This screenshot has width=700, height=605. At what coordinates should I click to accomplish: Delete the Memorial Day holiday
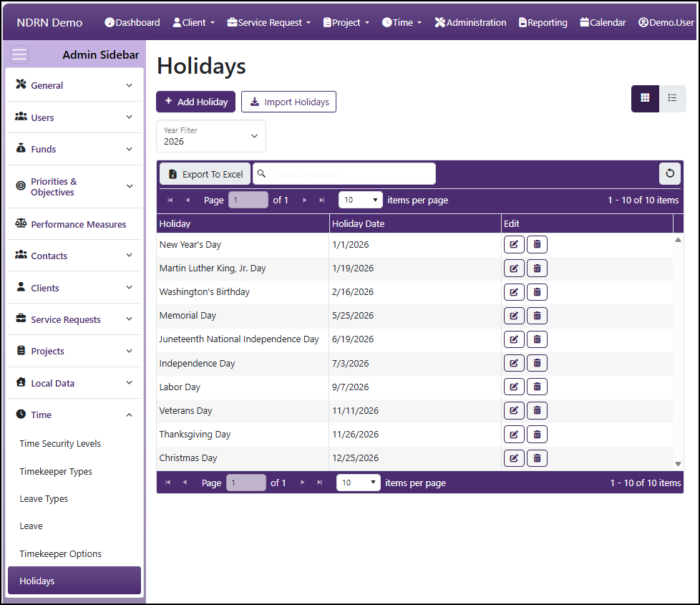537,316
